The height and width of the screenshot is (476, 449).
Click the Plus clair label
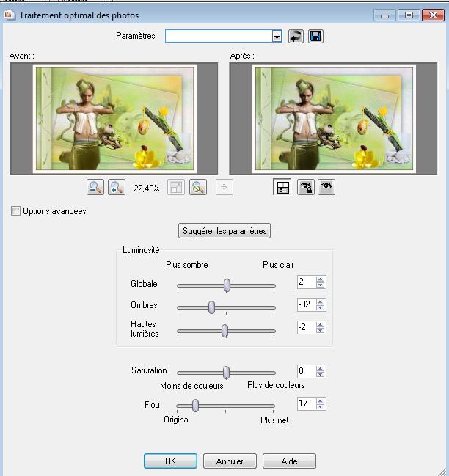(278, 265)
